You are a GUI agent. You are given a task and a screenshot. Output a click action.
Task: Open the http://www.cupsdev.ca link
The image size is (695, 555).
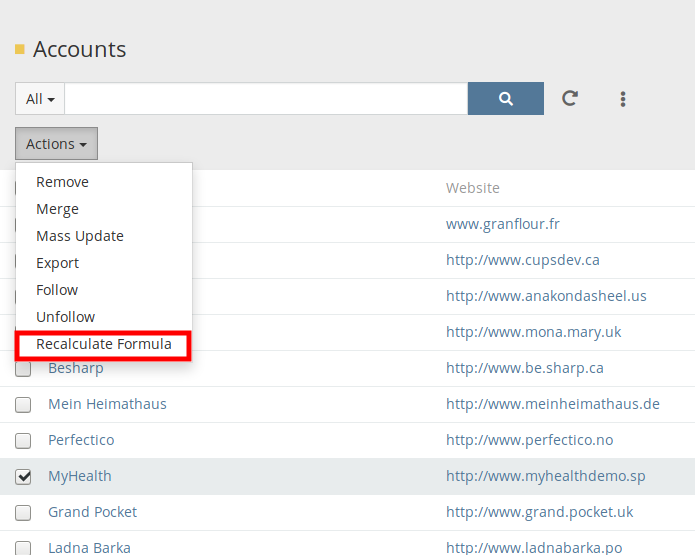(x=522, y=260)
